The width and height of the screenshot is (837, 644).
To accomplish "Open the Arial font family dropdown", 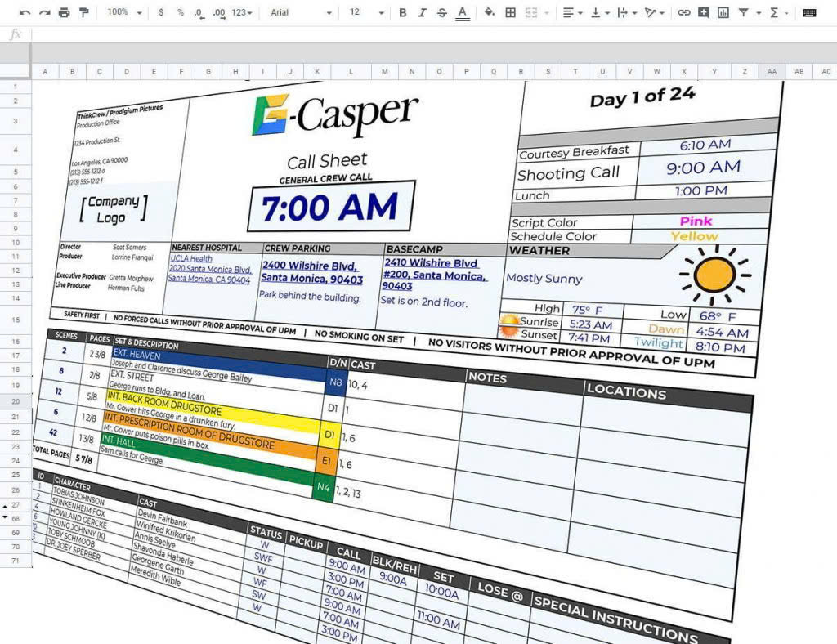I will pyautogui.click(x=301, y=13).
